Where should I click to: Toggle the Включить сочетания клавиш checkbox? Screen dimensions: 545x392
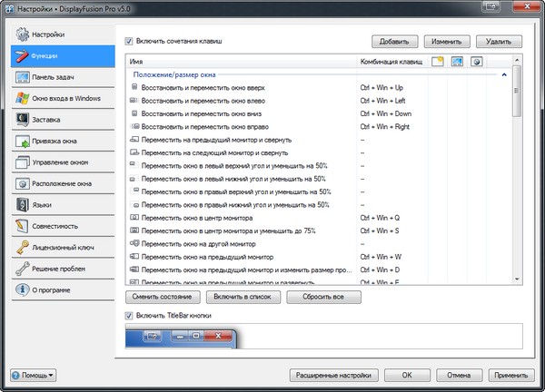coord(129,41)
